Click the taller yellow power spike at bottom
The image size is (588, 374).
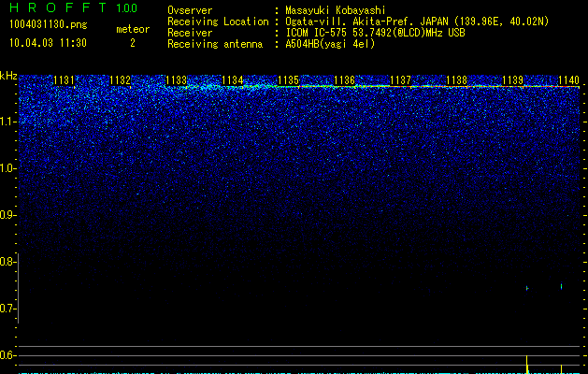click(x=527, y=365)
